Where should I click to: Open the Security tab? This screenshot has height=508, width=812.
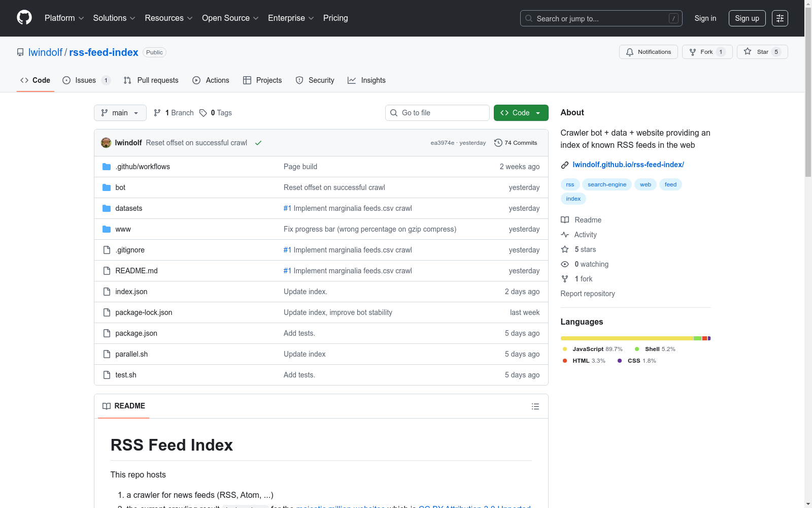point(315,80)
